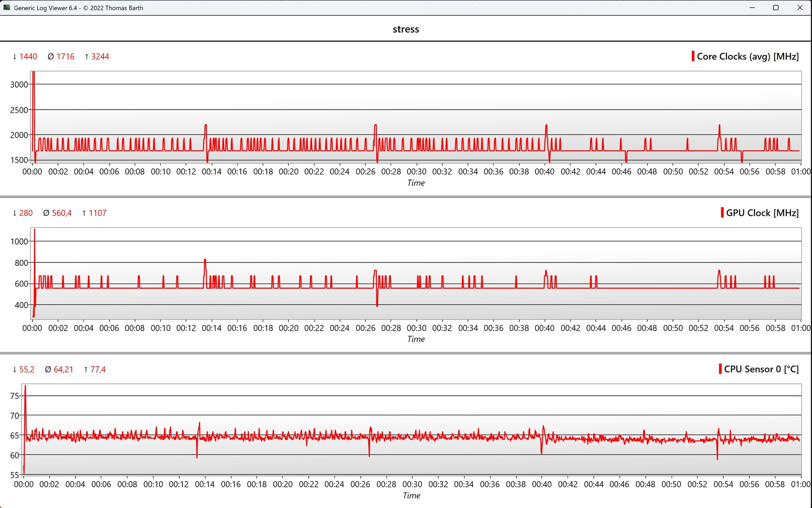Click the Time axis label under GPU chart
The height and width of the screenshot is (508, 812).
pyautogui.click(x=416, y=339)
